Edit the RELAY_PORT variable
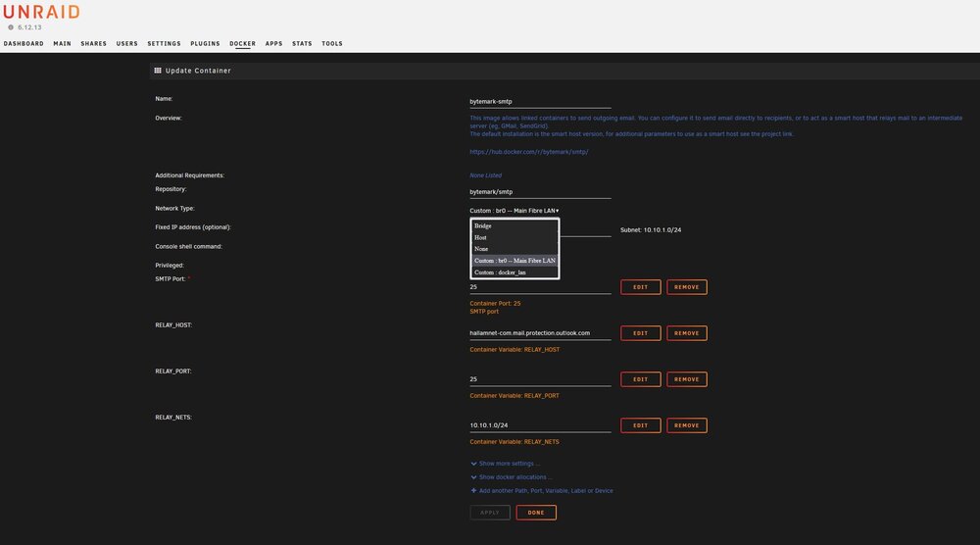The width and height of the screenshot is (980, 545). 641,379
